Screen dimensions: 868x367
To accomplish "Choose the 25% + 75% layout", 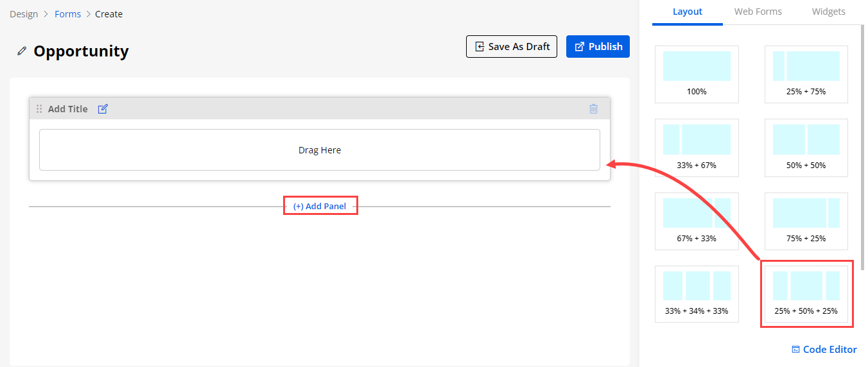I will coord(806,74).
